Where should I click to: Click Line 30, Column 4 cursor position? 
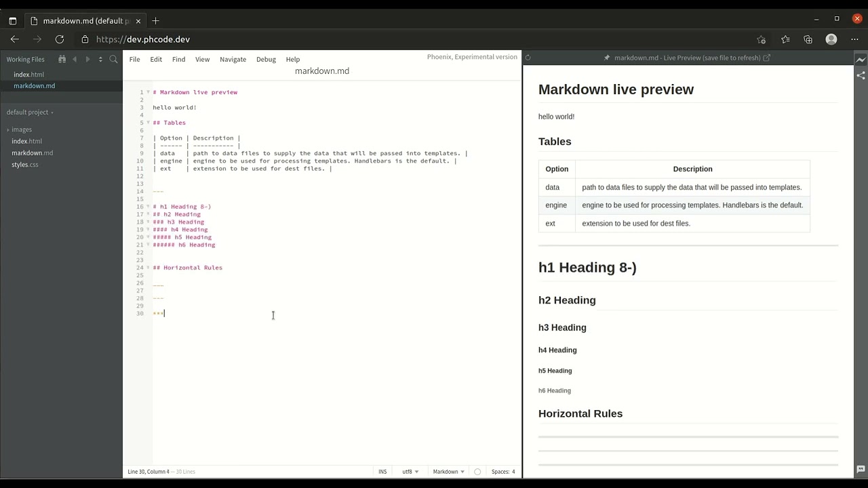149,472
